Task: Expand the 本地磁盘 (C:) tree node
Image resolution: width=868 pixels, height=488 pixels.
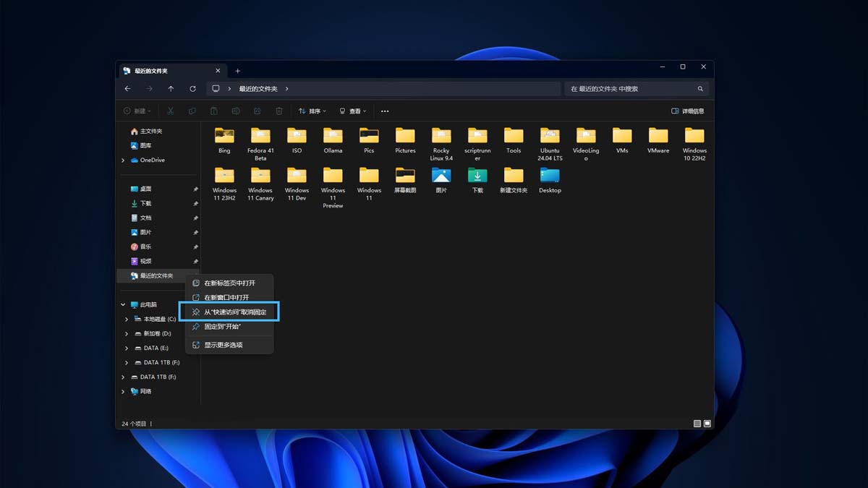Action: click(127, 319)
